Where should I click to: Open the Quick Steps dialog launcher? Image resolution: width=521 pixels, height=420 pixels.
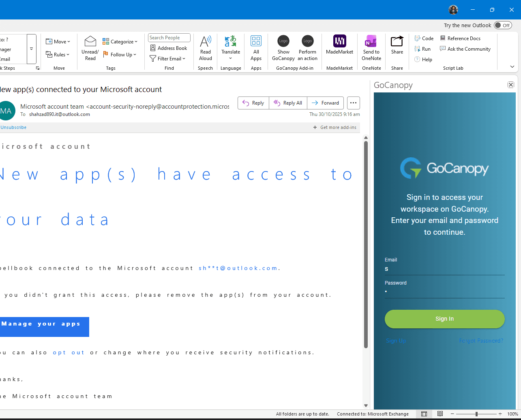click(38, 68)
